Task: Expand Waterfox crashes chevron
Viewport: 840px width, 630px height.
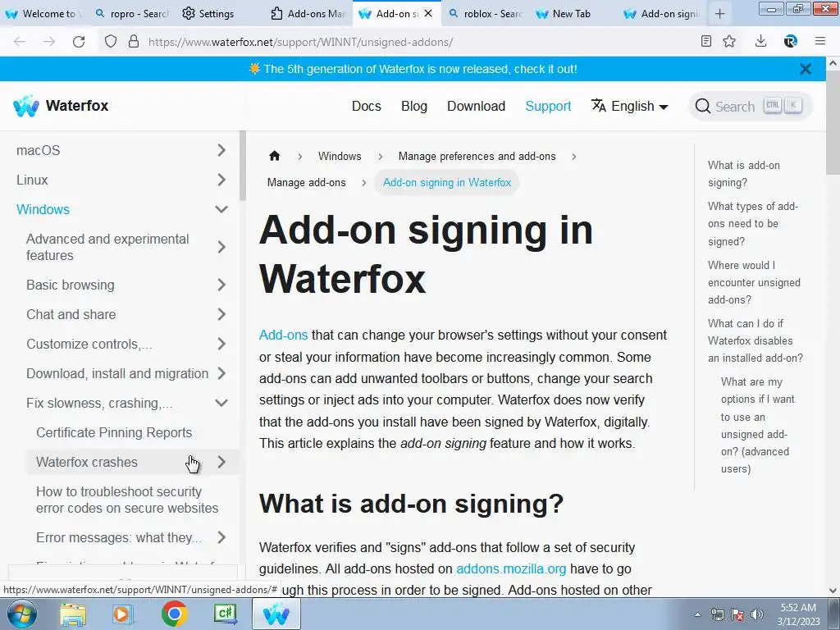Action: [x=221, y=462]
